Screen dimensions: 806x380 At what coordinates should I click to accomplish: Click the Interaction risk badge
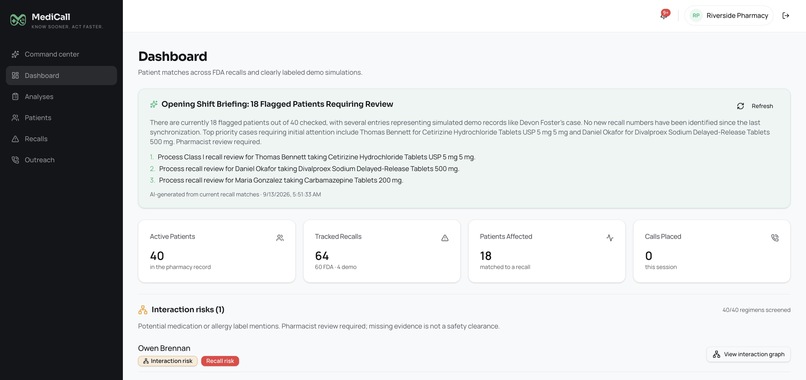click(168, 361)
